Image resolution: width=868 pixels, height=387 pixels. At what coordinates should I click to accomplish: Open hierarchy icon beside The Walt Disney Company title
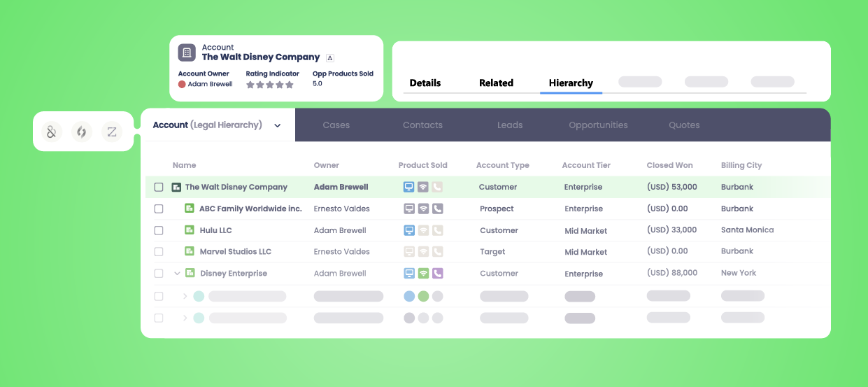coord(330,58)
